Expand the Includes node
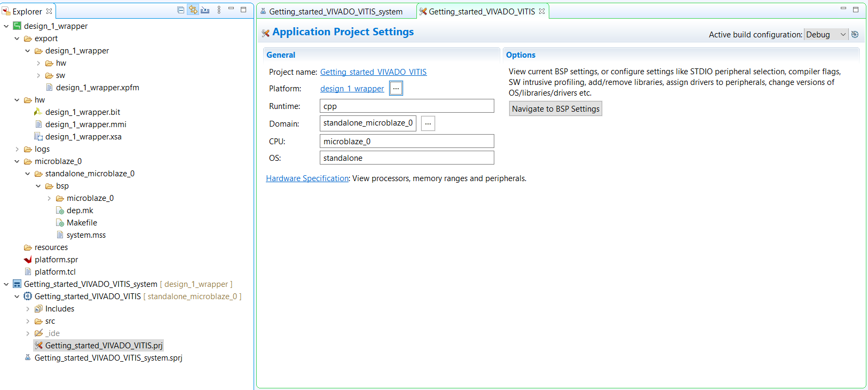The height and width of the screenshot is (390, 868). tap(27, 309)
